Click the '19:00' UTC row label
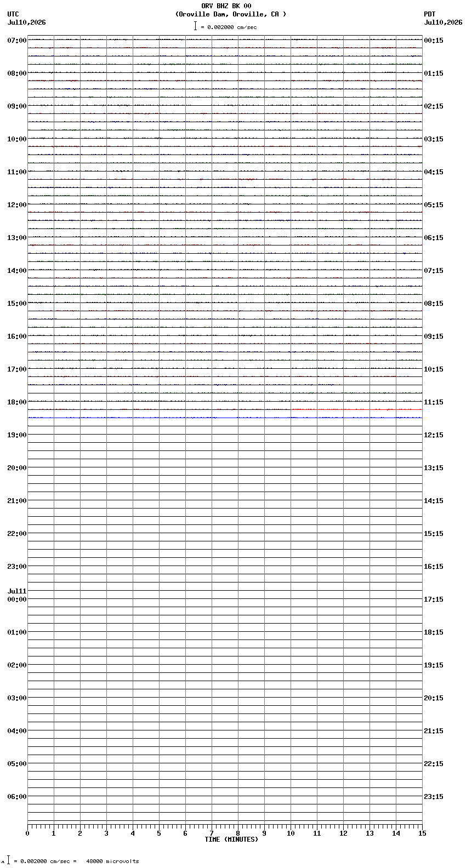The image size is (466, 868). (17, 435)
